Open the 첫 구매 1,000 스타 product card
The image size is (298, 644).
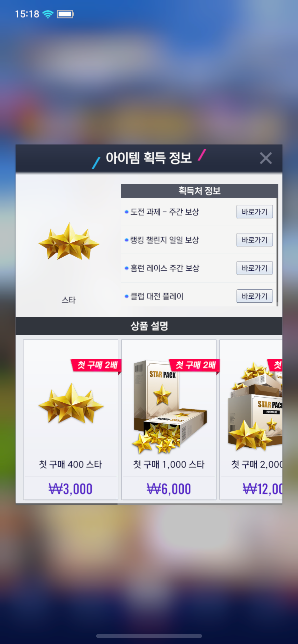tap(169, 420)
